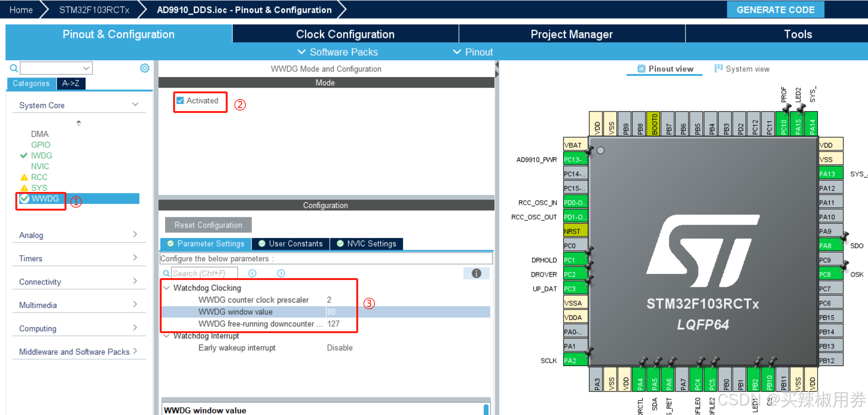Go to Home breadcrumb

21,10
